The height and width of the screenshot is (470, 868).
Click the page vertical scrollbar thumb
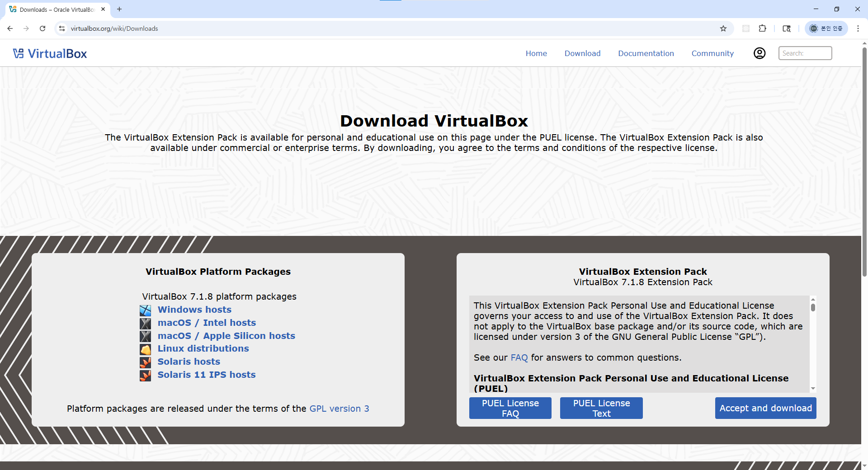(x=864, y=161)
